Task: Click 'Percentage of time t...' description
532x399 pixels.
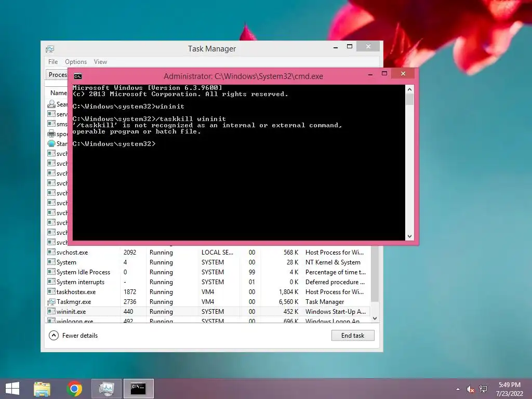Action: click(x=336, y=272)
